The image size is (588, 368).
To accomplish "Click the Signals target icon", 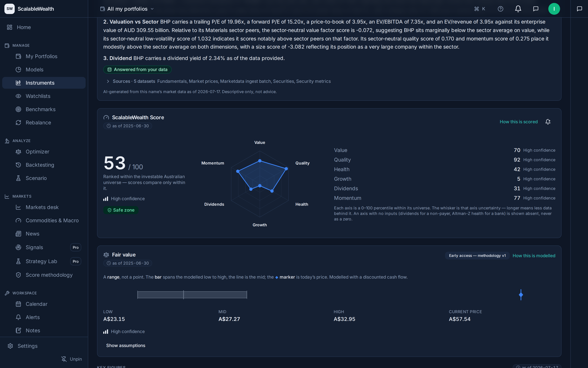I will tap(18, 247).
